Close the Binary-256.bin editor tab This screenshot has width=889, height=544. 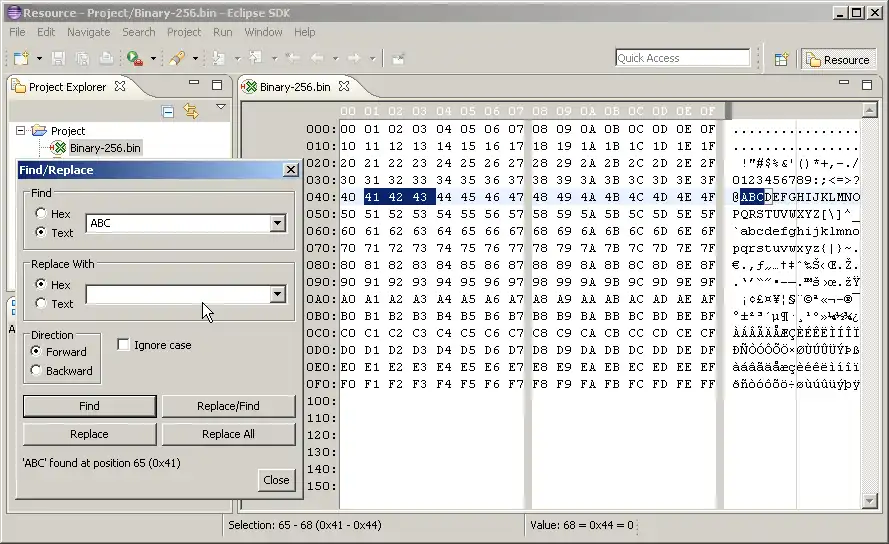(x=344, y=86)
